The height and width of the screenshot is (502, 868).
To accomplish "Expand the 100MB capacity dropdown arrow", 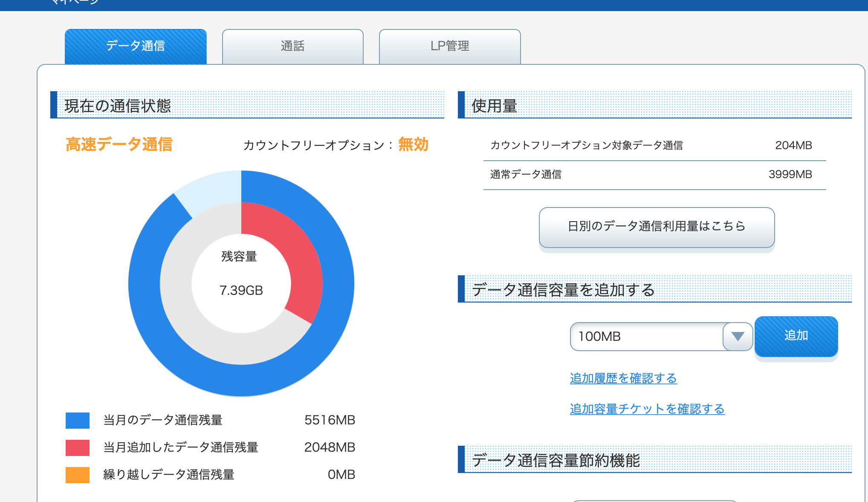I will (x=738, y=336).
